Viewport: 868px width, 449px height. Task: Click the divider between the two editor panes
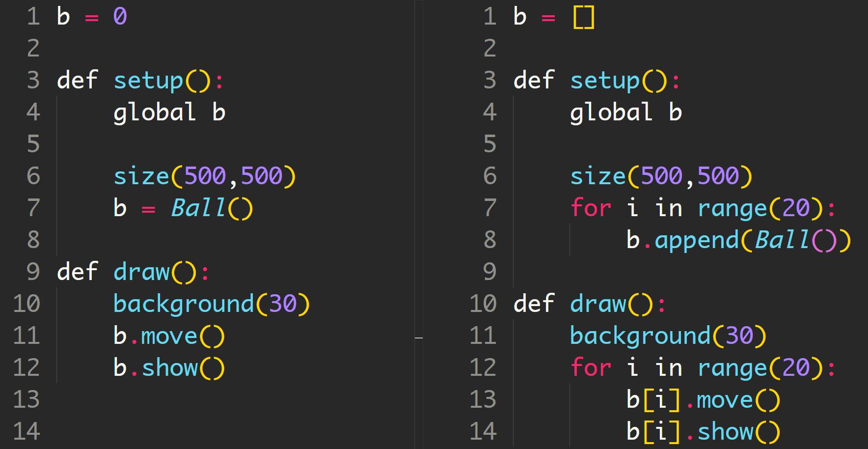(419, 224)
